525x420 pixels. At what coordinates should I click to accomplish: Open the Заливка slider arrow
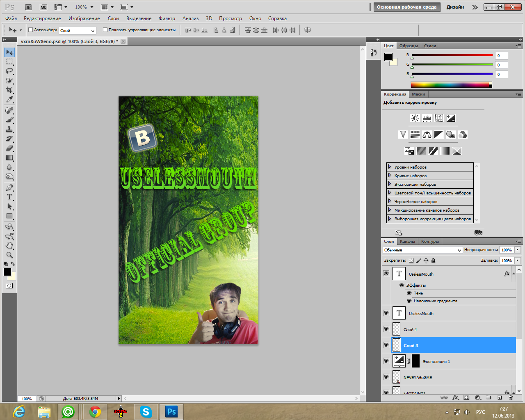[x=518, y=260]
